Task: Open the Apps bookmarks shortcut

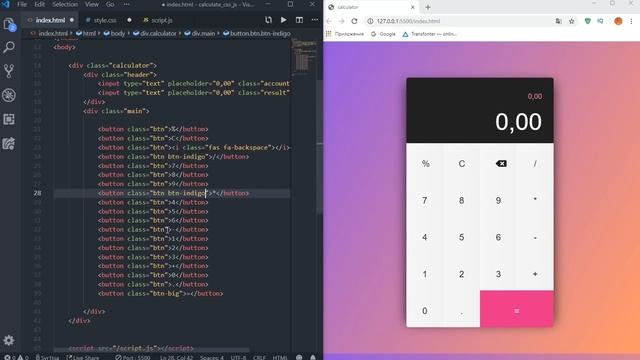Action: tap(345, 34)
